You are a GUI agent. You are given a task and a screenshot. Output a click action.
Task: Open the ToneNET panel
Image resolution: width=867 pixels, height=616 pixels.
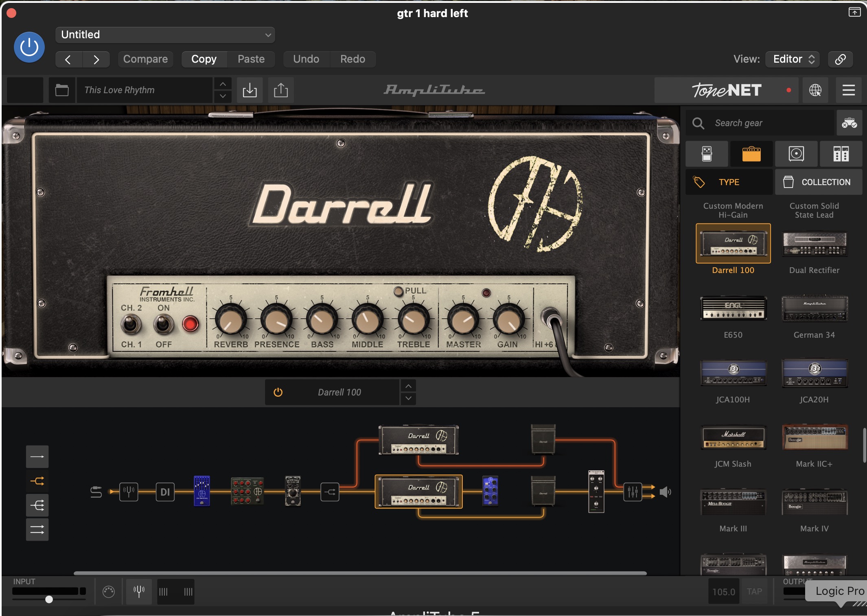coord(727,90)
